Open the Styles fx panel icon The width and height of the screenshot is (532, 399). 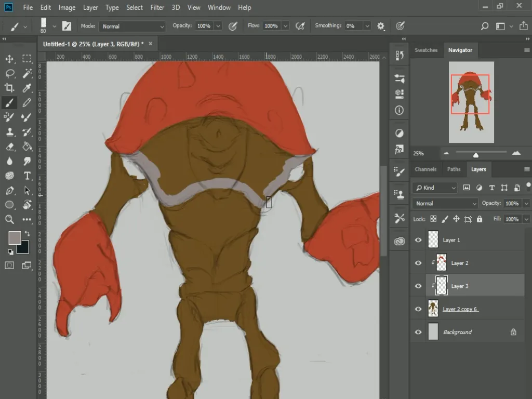click(x=400, y=149)
